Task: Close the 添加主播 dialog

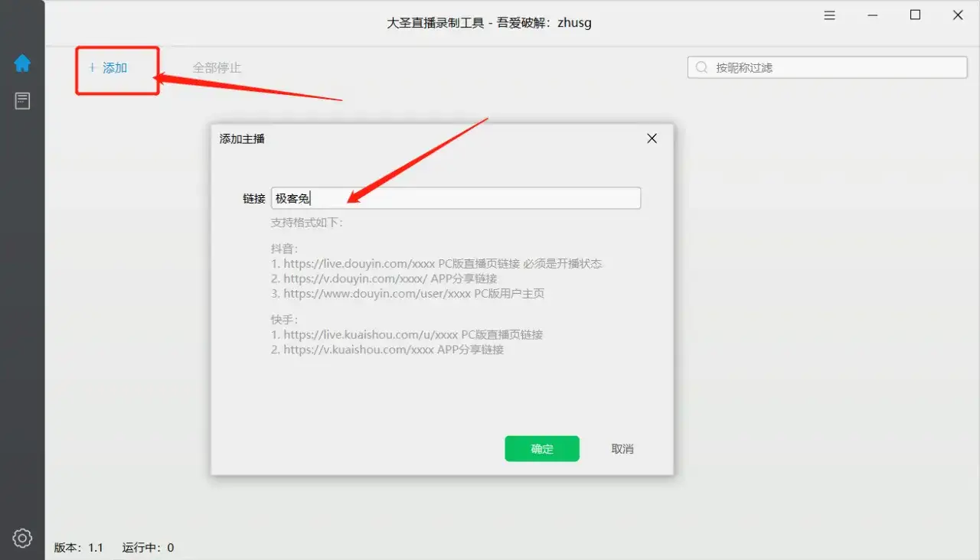Action: [652, 138]
